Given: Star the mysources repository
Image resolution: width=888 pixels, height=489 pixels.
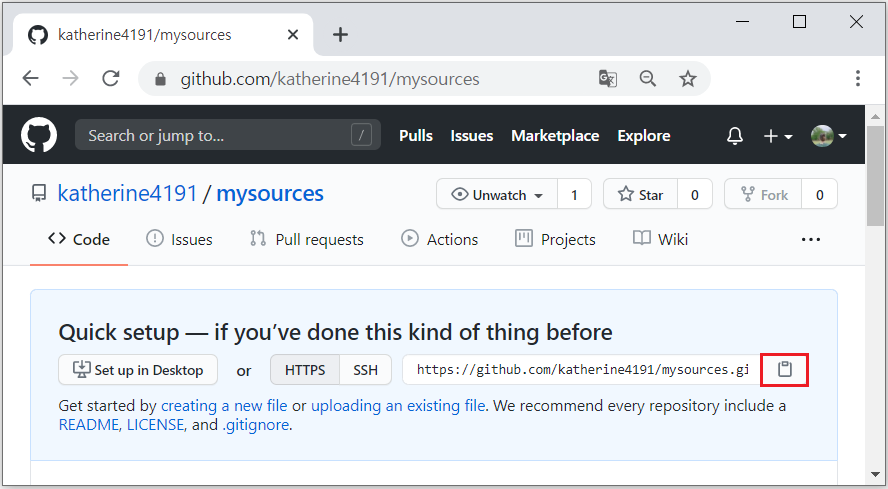Looking at the screenshot, I should (641, 194).
